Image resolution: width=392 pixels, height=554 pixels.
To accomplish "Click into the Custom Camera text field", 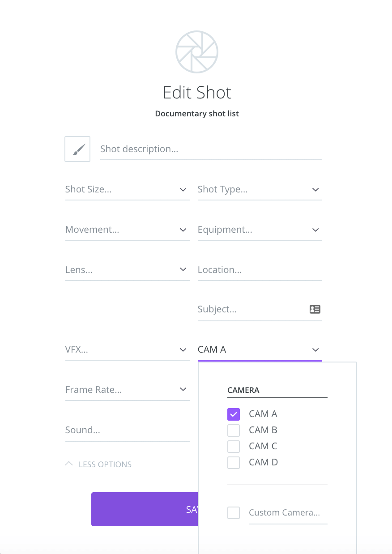I will tap(288, 513).
